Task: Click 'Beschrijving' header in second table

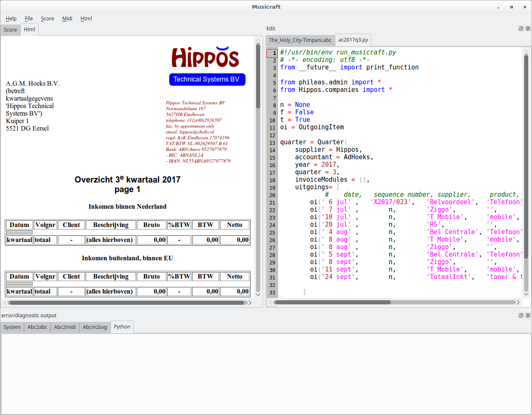Action: (x=111, y=277)
